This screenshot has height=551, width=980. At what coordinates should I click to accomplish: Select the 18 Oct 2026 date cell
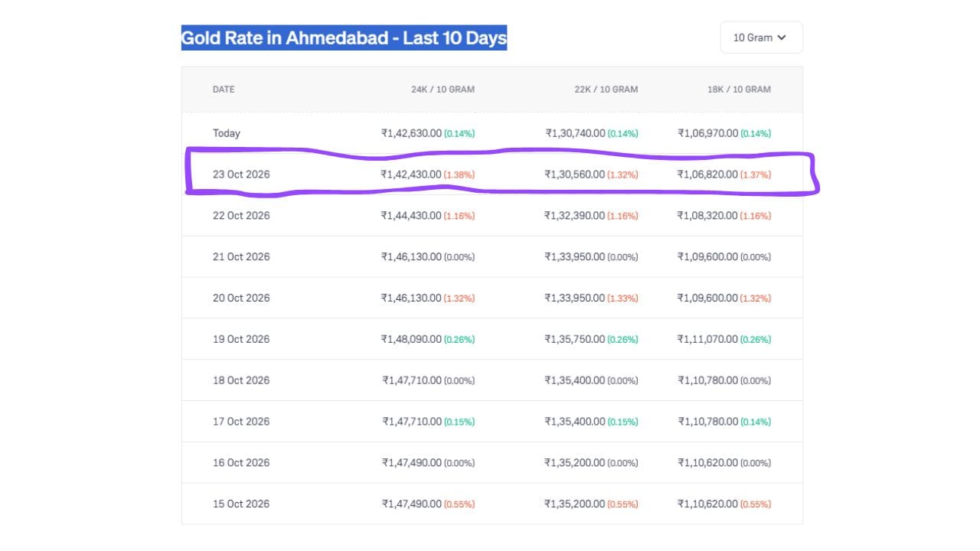click(241, 380)
